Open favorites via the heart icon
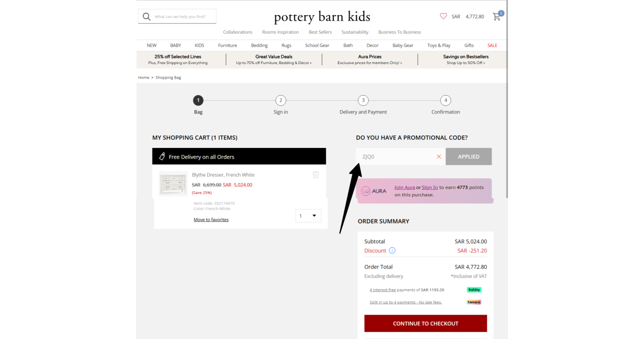 tap(443, 16)
